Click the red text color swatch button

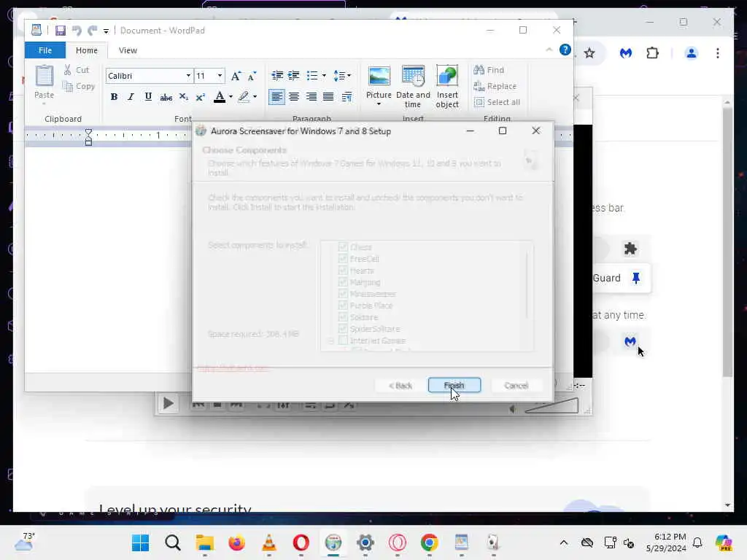pos(219,97)
